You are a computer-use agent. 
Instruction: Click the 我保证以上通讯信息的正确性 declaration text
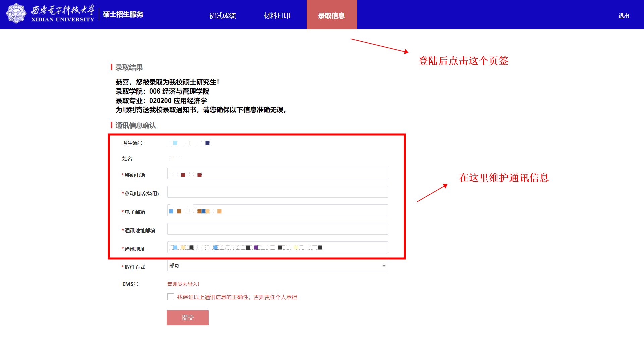(237, 297)
